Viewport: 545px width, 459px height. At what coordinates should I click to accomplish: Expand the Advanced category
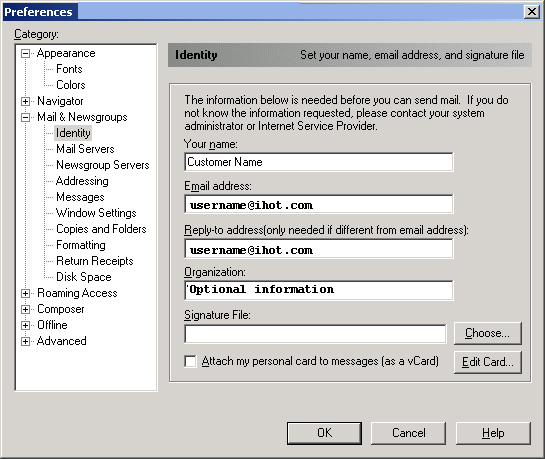point(25,341)
